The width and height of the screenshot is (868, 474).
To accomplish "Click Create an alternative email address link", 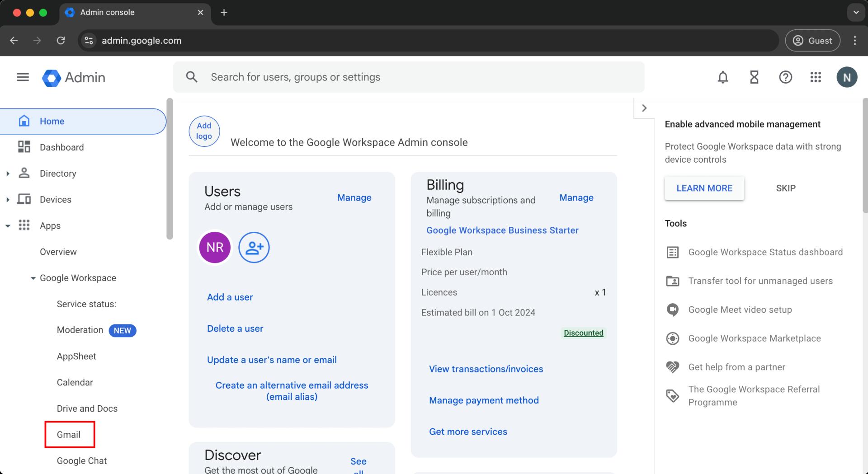I will [292, 391].
